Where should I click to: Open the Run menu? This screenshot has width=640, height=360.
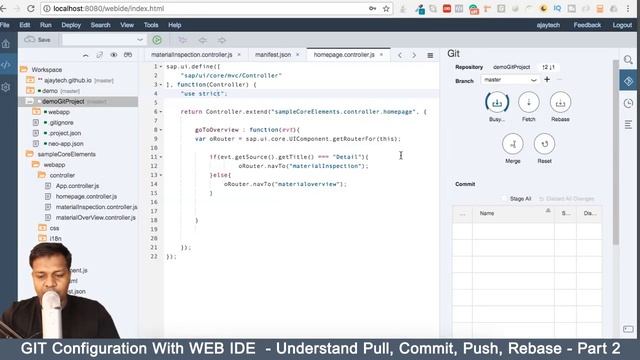46,25
